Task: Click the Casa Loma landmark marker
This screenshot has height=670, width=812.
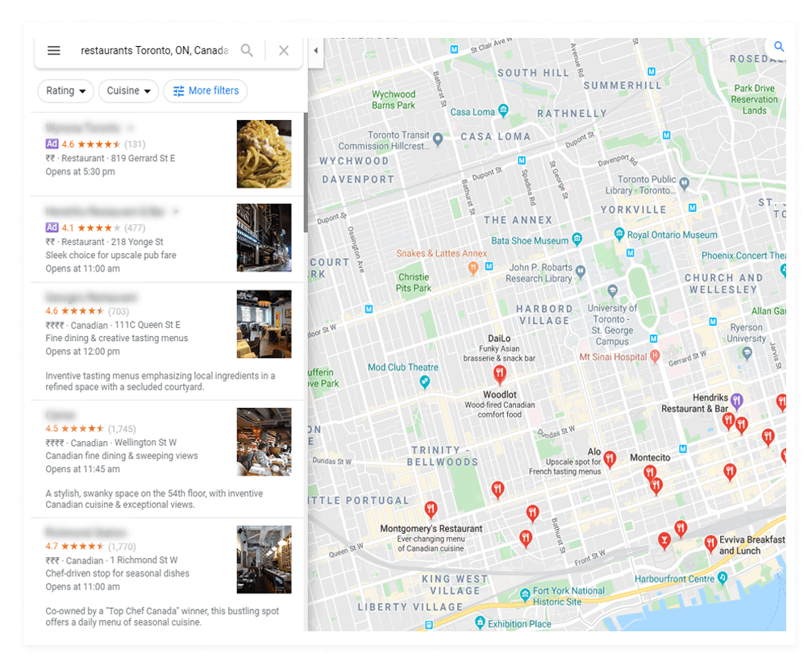Action: coord(503,110)
